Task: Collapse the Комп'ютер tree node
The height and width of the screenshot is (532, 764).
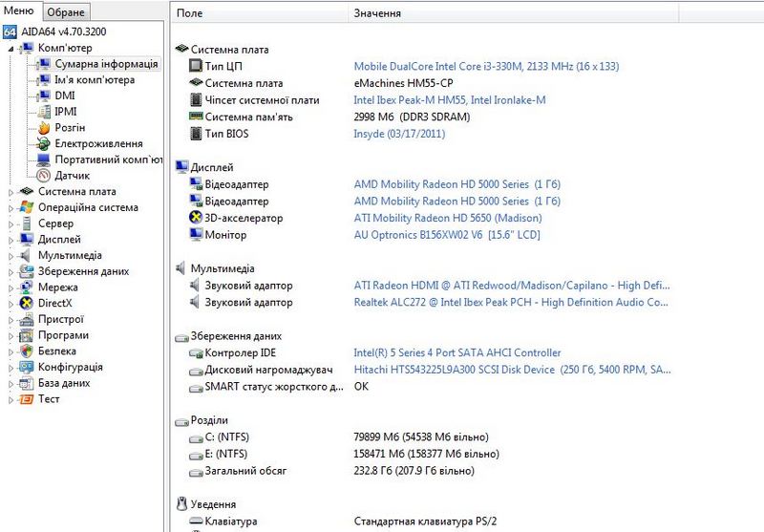Action: pyautogui.click(x=11, y=48)
